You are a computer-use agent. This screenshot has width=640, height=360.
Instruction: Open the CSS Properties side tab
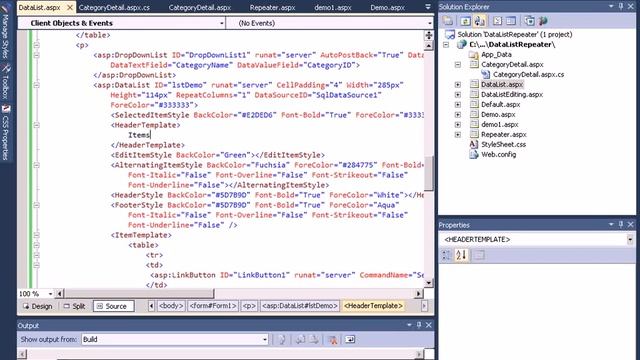[6, 132]
